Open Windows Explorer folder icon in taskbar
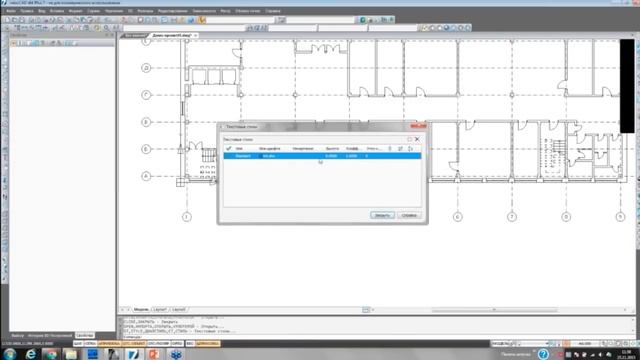This screenshot has height=360, width=640. pyautogui.click(x=71, y=354)
